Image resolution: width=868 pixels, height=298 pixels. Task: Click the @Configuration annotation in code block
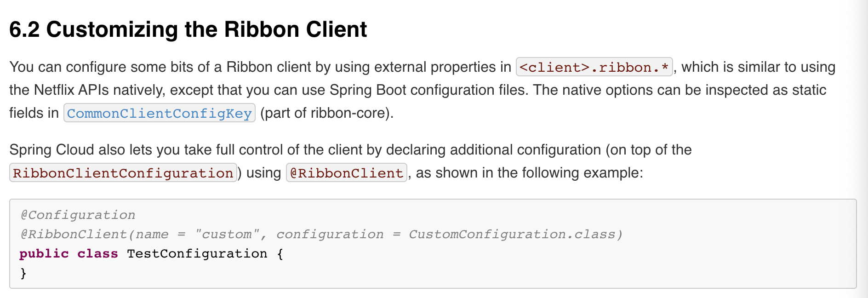click(78, 215)
